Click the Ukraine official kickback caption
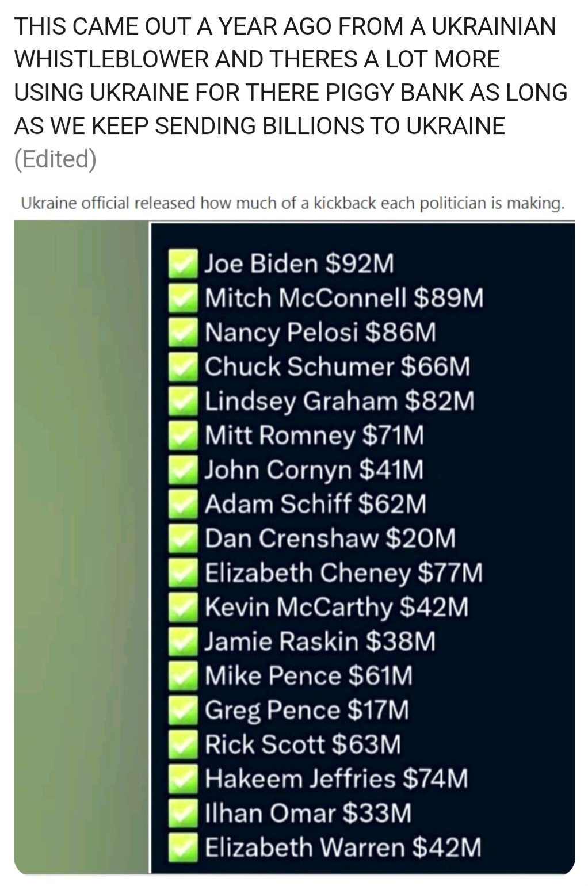 [x=292, y=203]
